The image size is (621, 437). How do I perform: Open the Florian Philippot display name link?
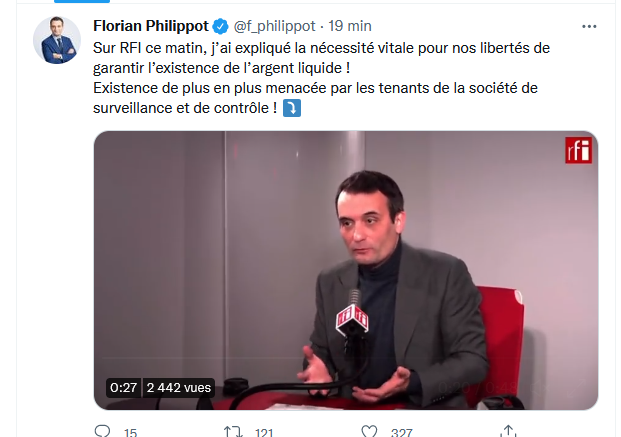(x=151, y=26)
